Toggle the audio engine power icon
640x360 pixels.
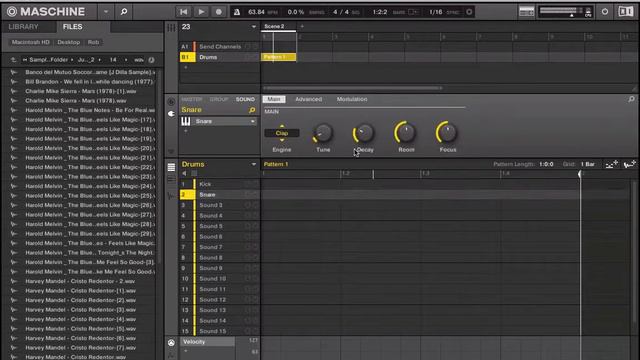pyautogui.click(x=605, y=12)
